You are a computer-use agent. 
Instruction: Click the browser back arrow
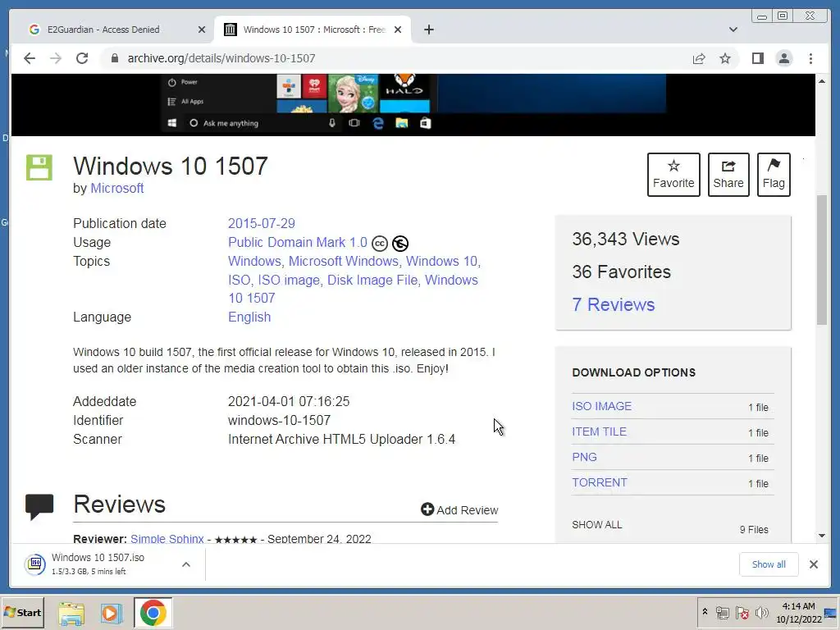[30, 58]
